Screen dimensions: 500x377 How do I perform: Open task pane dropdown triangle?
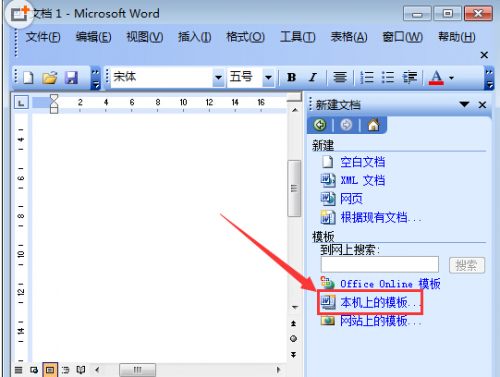(x=464, y=104)
